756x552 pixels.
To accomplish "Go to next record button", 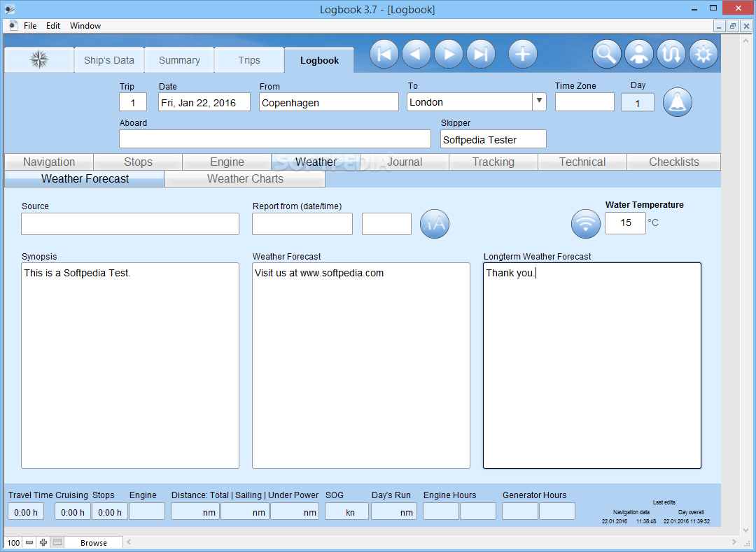I will [x=449, y=54].
